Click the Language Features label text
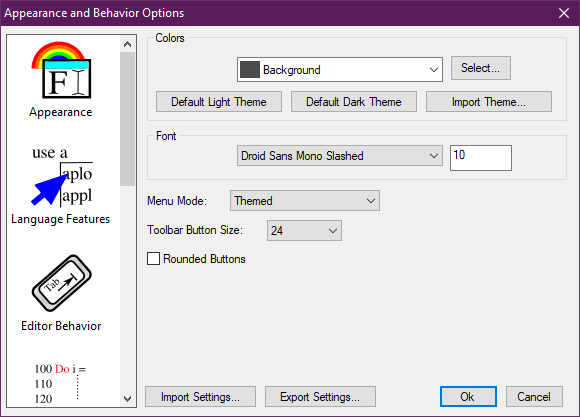Viewport: 580px width, 417px height. (61, 219)
